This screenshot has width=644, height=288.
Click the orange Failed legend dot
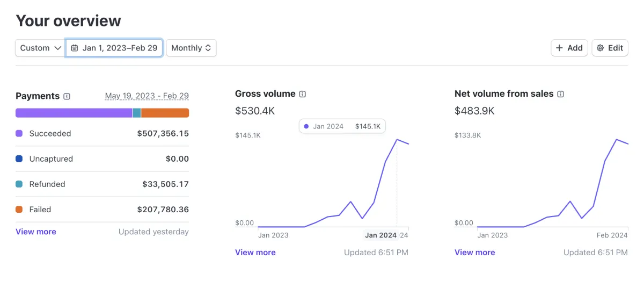(x=19, y=210)
